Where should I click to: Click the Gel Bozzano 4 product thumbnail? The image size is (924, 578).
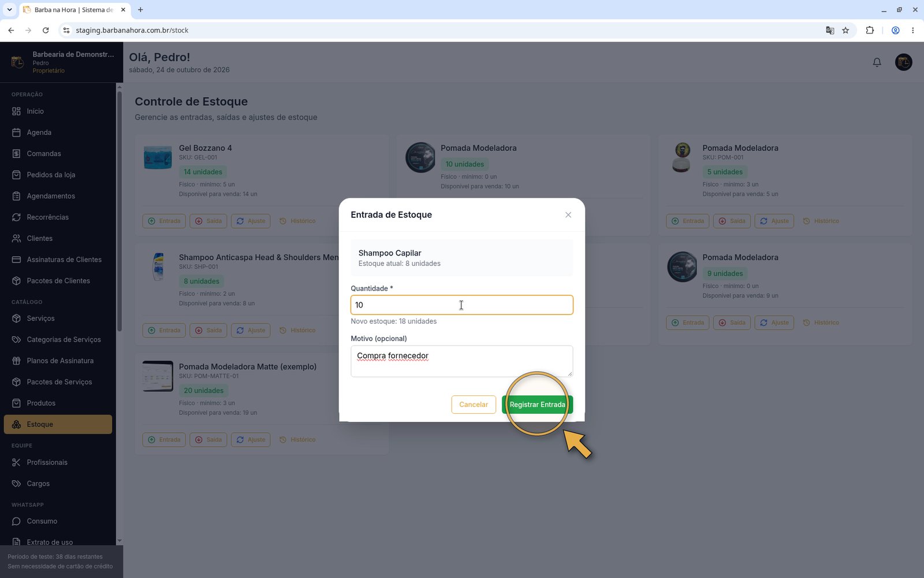(x=158, y=157)
